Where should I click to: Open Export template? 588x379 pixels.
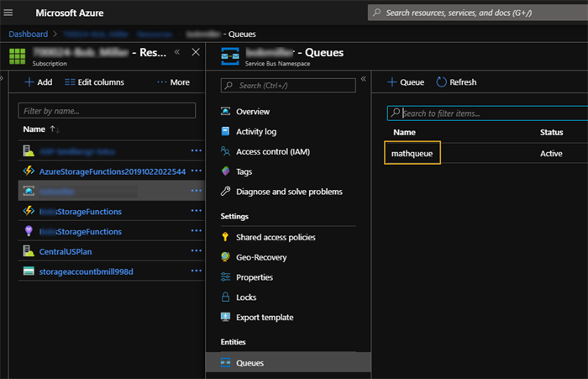(x=265, y=318)
